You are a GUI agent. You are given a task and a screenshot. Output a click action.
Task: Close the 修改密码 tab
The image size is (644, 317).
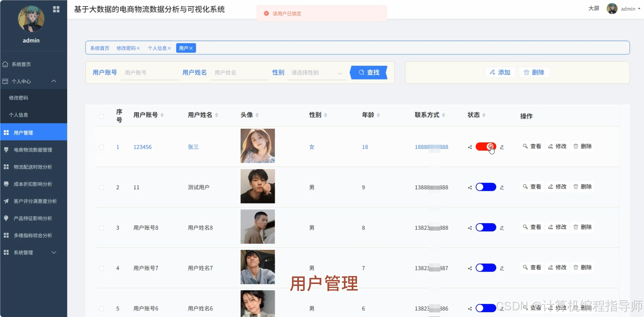138,48
